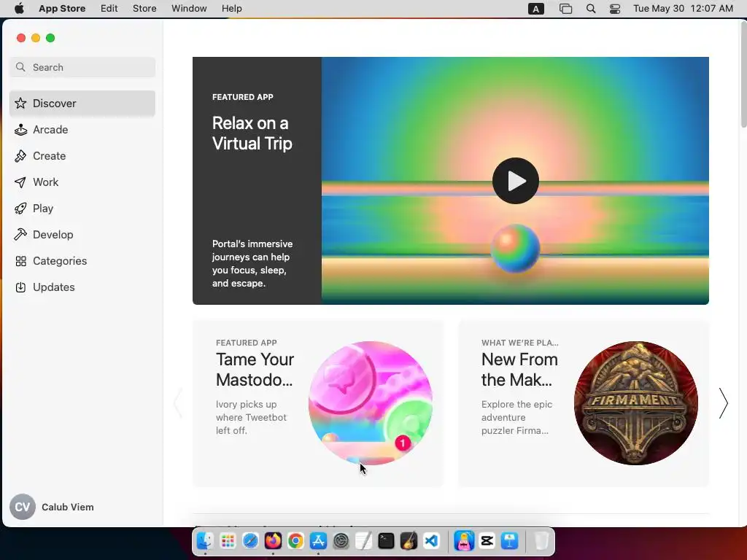Open the Edit menu
The image size is (747, 560).
point(109,9)
